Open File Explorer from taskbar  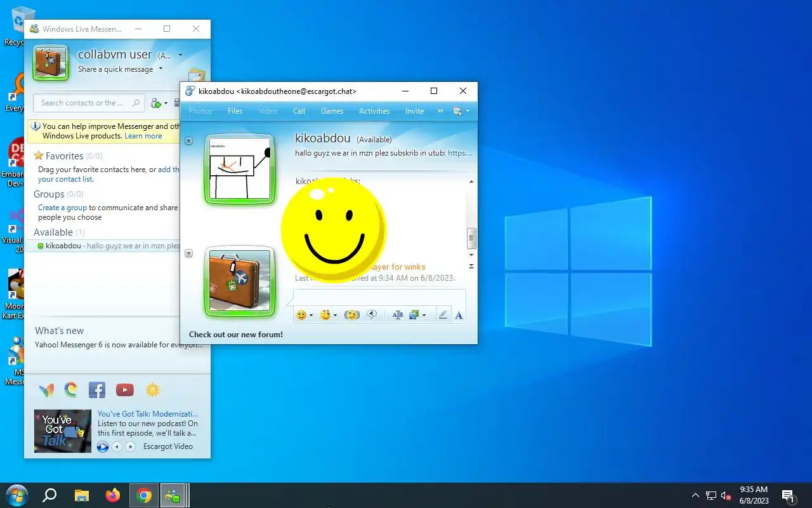[x=82, y=495]
